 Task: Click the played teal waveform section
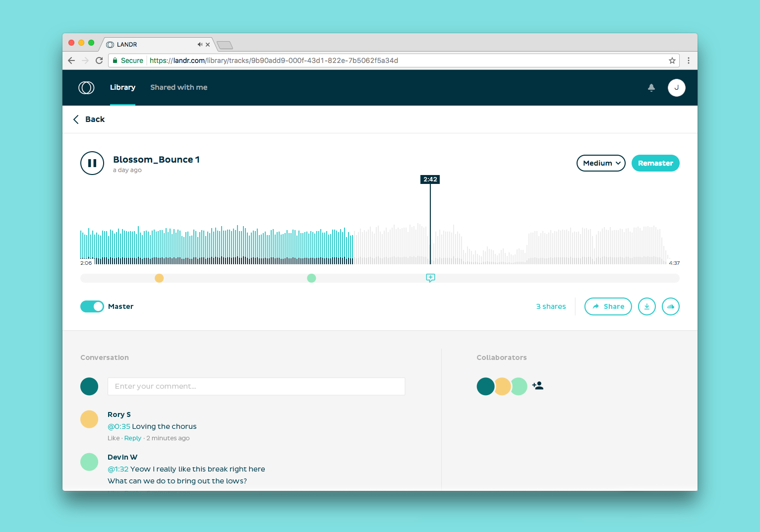coord(217,244)
